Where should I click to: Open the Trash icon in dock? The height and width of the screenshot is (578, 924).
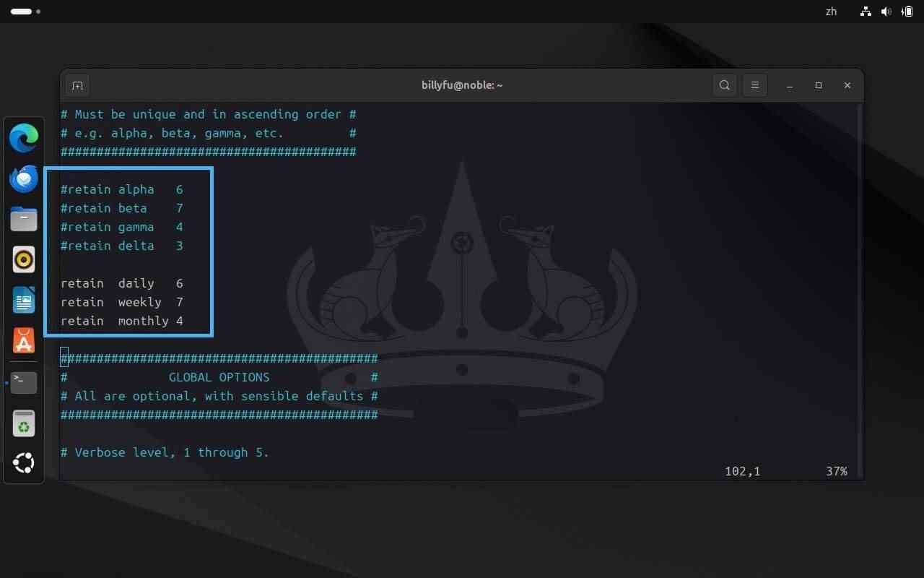point(24,424)
